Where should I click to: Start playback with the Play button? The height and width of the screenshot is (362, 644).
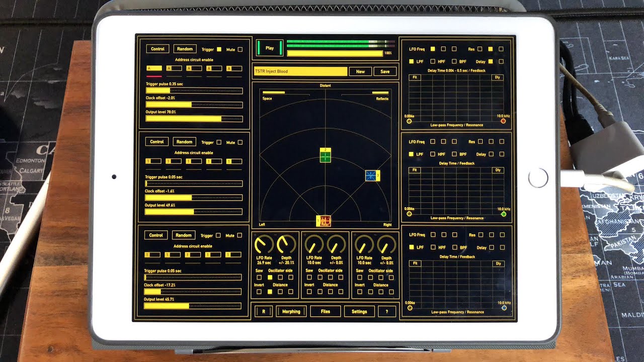point(270,48)
